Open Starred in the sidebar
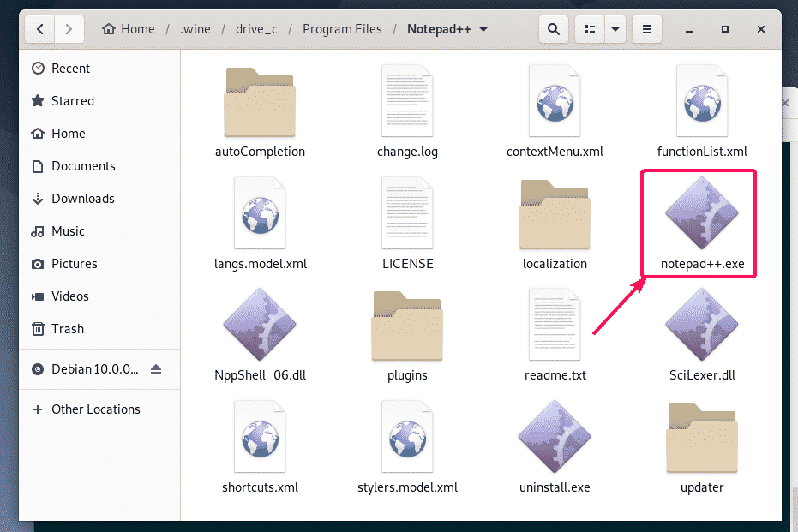This screenshot has height=532, width=798. pyautogui.click(x=99, y=101)
